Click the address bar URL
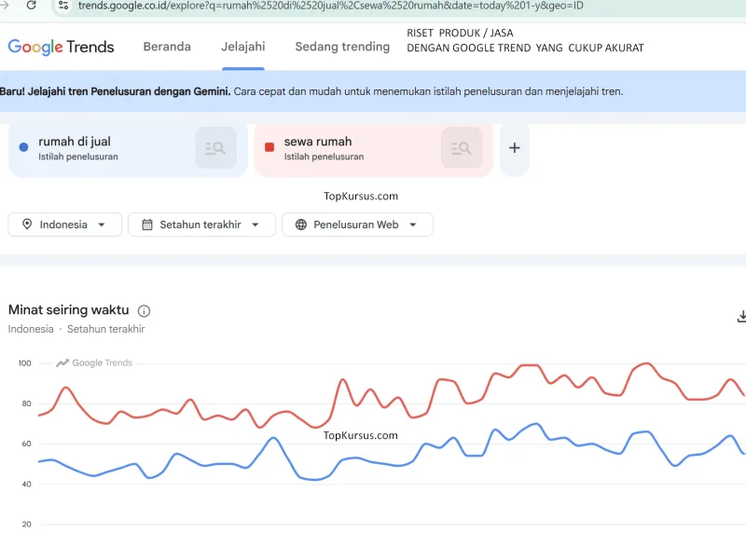The image size is (746, 560). click(330, 6)
